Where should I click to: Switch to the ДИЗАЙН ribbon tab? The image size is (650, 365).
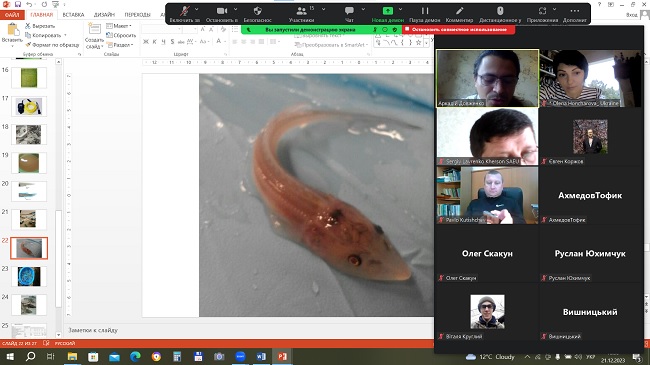(x=104, y=15)
